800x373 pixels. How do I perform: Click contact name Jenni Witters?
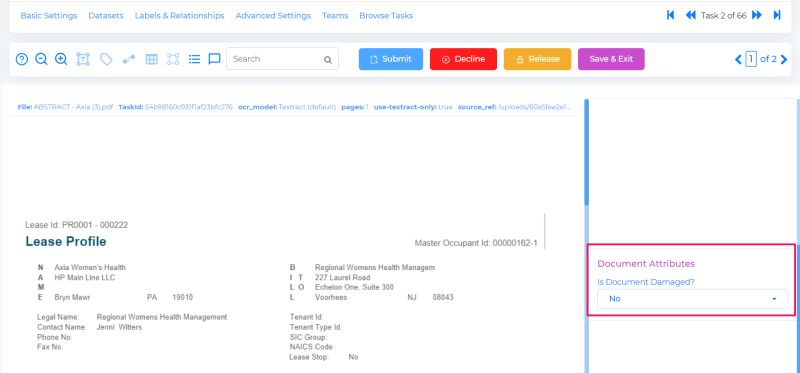119,327
